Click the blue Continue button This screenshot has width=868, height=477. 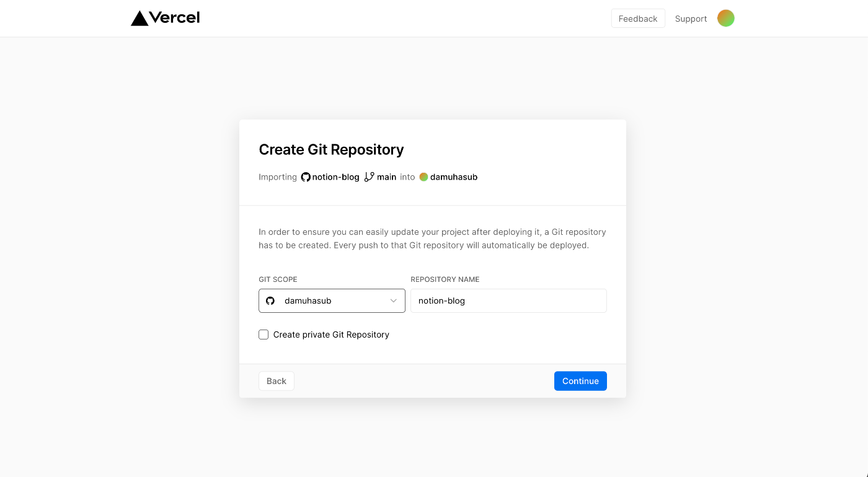pos(580,381)
